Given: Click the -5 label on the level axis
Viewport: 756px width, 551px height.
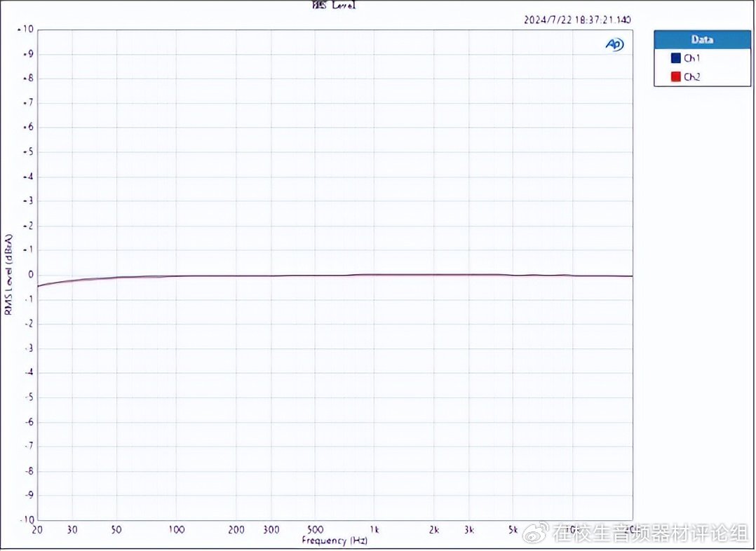Looking at the screenshot, I should pyautogui.click(x=29, y=397).
